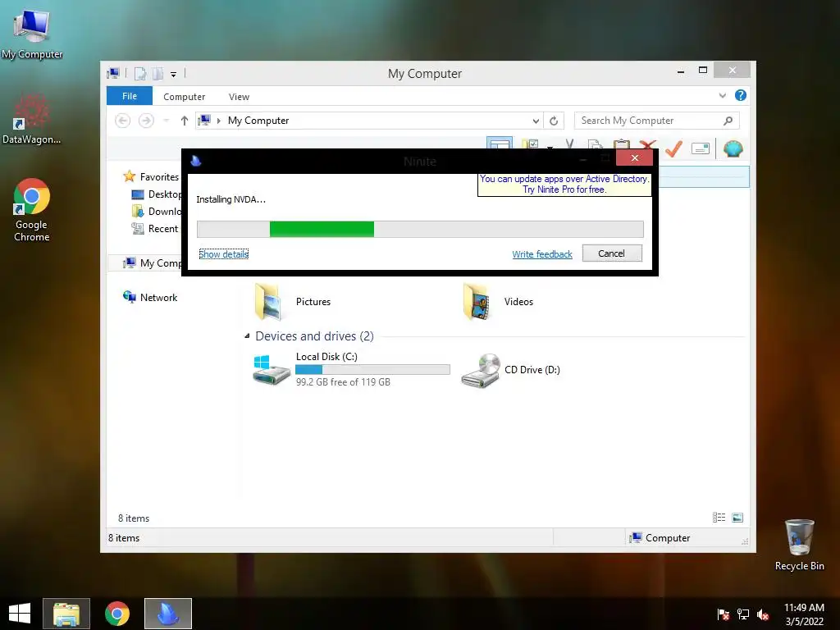Open the File tab in My Computer
The image size is (840, 630).
click(130, 96)
